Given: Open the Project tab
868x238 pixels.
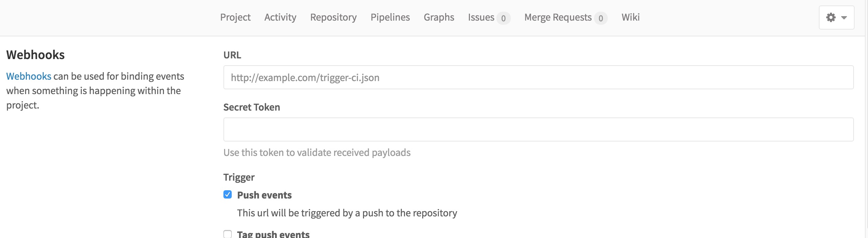Looking at the screenshot, I should (x=235, y=17).
